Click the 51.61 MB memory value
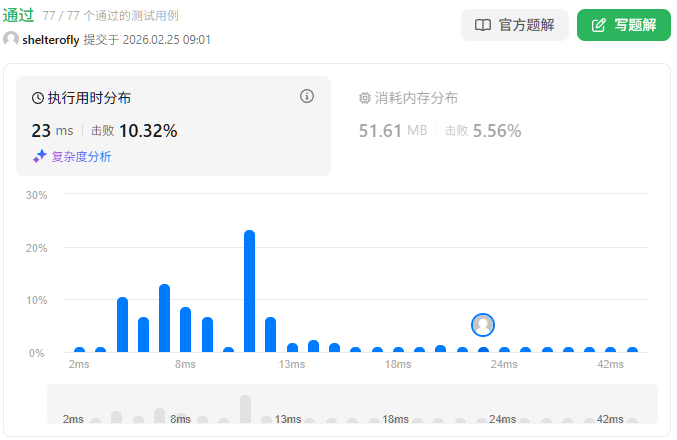Screen dimensions: 677x440 point(392,130)
